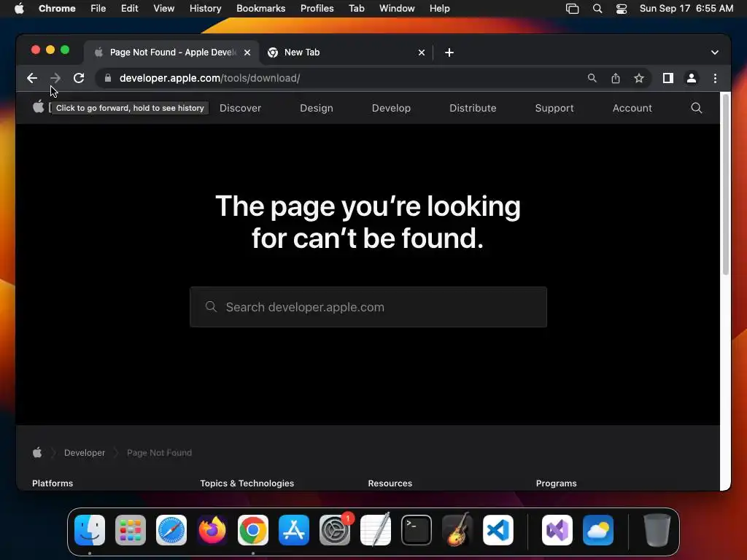The image size is (747, 560).
Task: Select the Page Not Found tab
Action: coord(172,52)
